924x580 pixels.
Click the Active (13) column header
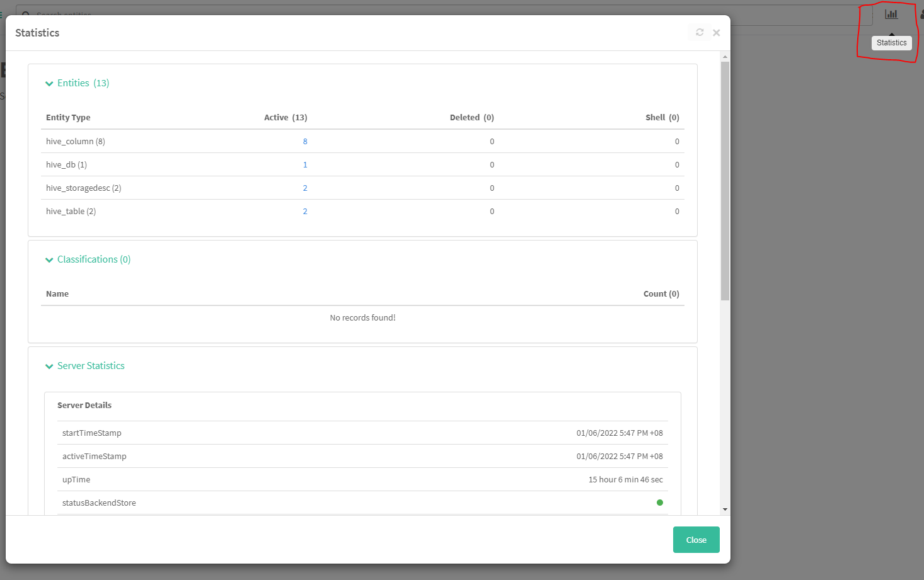[286, 117]
